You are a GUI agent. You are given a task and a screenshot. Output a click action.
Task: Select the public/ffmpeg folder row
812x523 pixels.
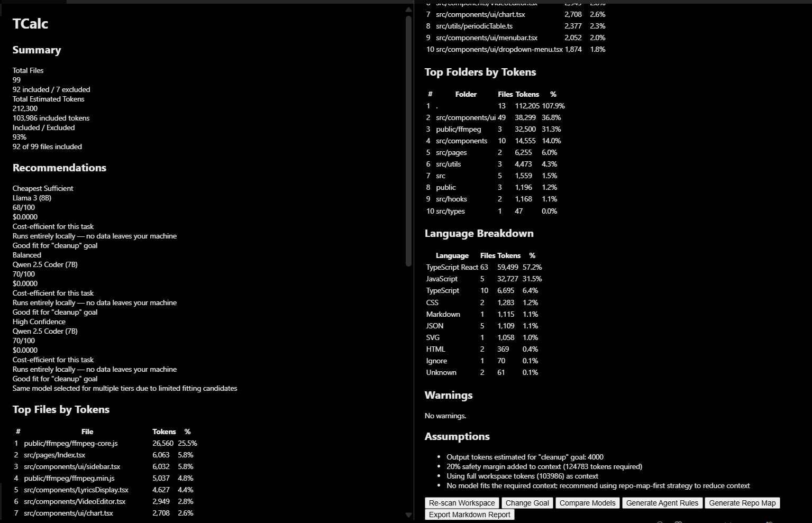(496, 129)
